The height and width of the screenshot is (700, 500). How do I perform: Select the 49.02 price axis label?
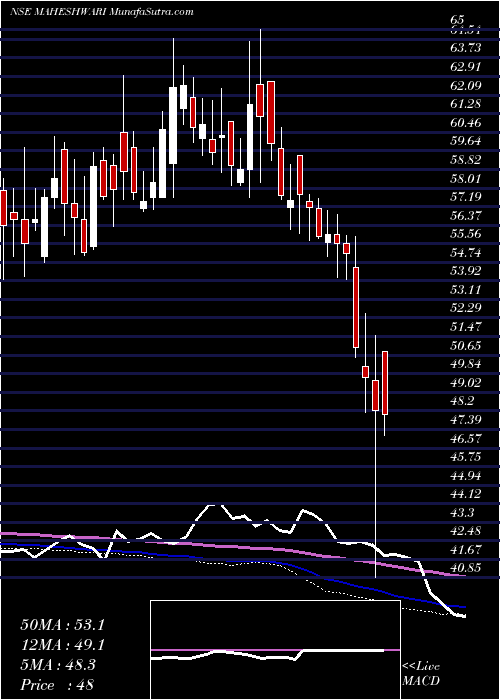tap(466, 383)
